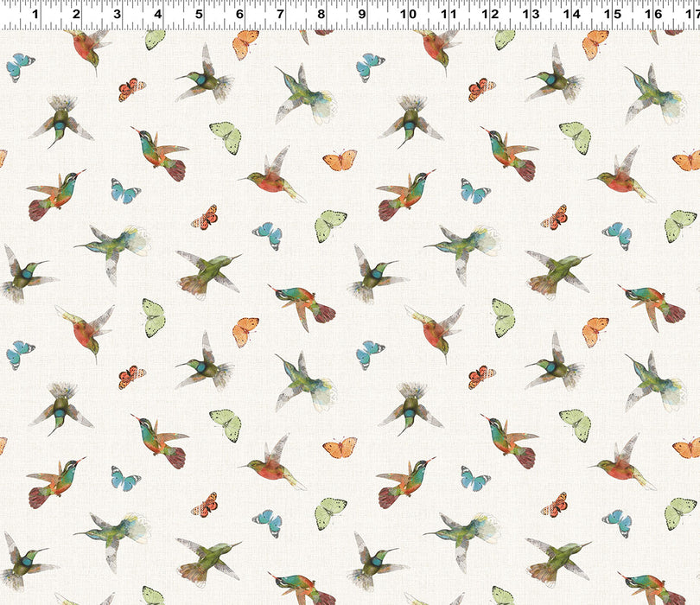The width and height of the screenshot is (700, 605).
Task: Choose the ruler number 16
Action: [653, 15]
